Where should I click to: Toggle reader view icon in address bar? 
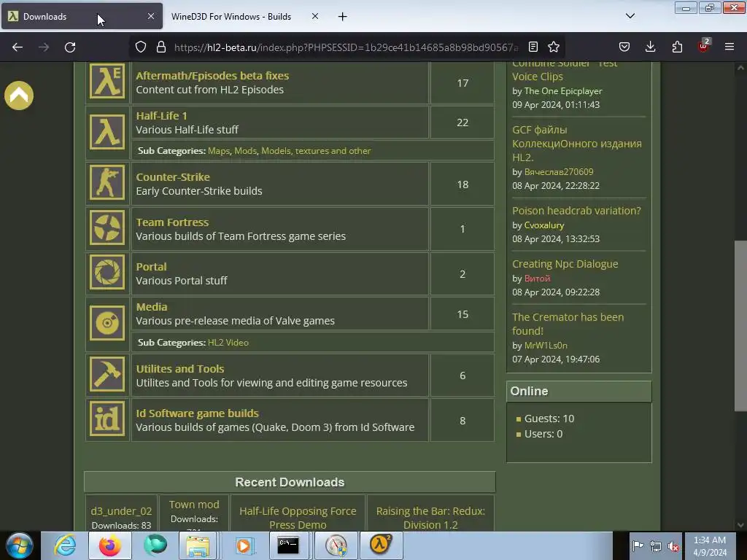(533, 47)
